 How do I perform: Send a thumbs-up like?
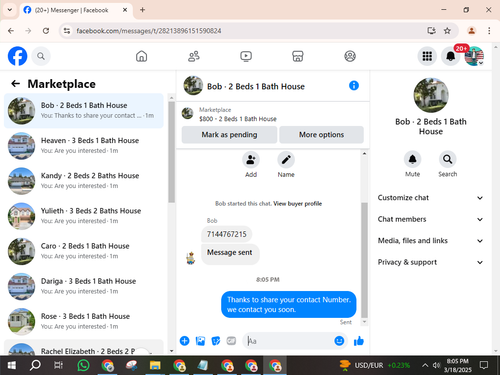[359, 341]
